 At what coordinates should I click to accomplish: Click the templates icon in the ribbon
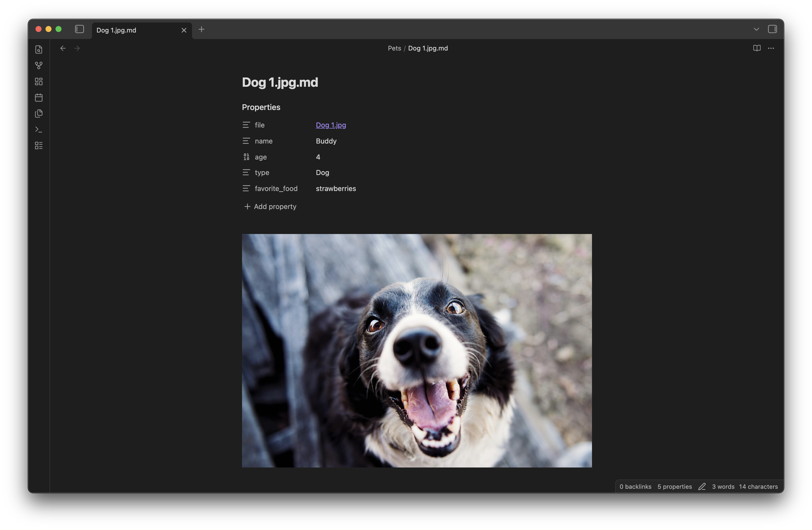point(38,114)
